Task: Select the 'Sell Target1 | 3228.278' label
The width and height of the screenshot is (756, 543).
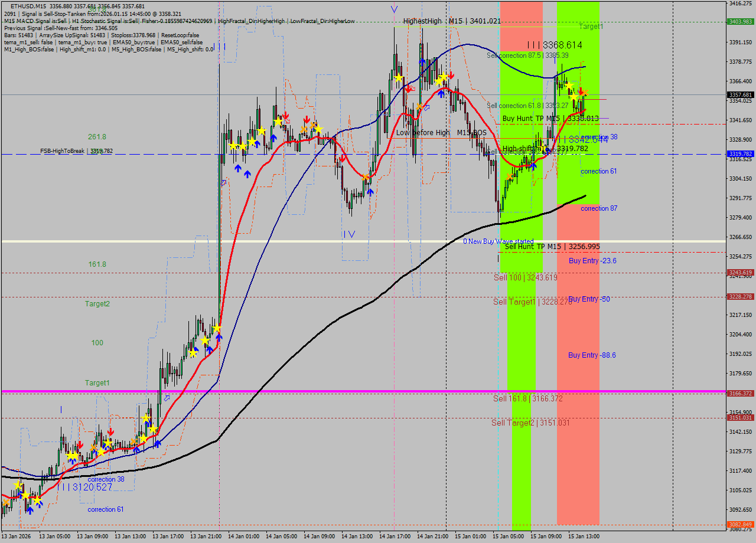Action: [533, 302]
